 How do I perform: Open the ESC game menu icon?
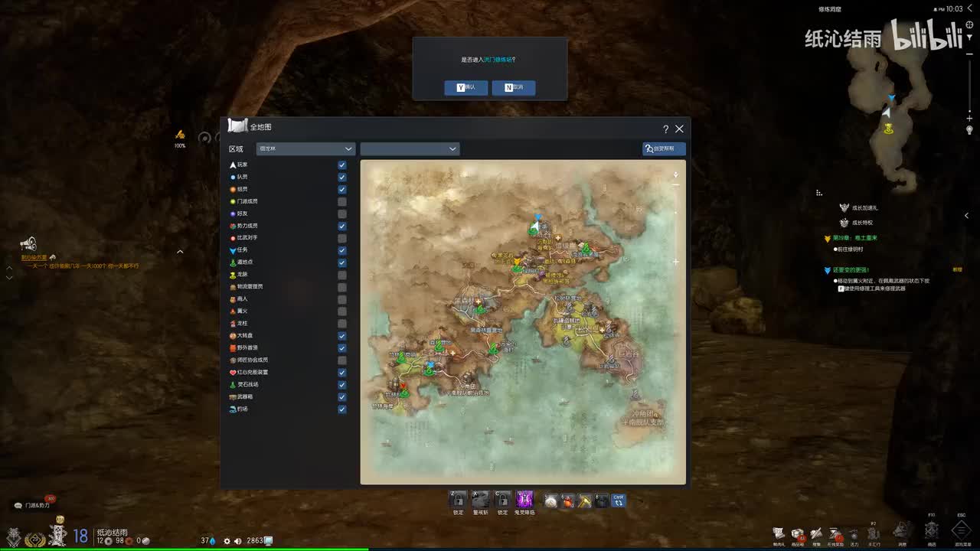point(961,530)
